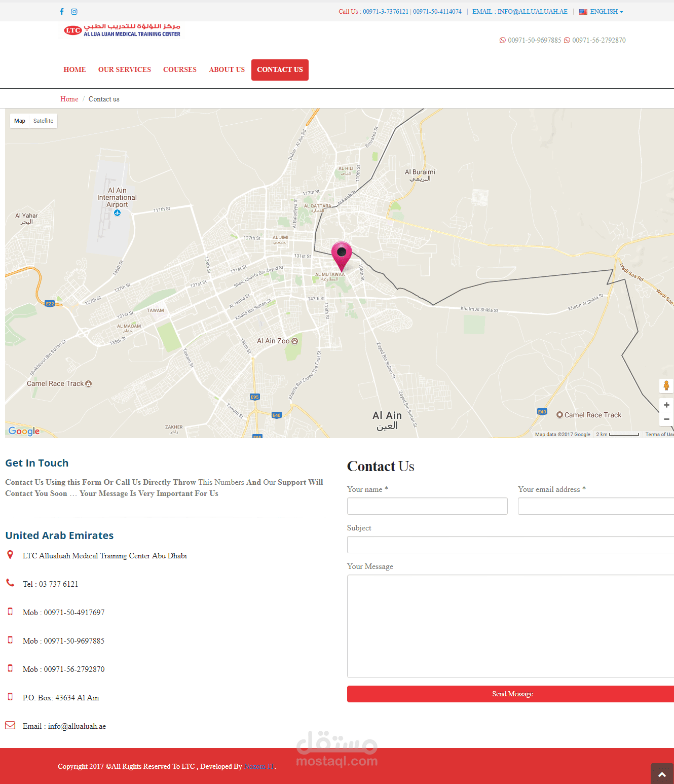Viewport: 674px width, 784px height.
Task: Click the Al Buraimi map label
Action: (x=420, y=175)
